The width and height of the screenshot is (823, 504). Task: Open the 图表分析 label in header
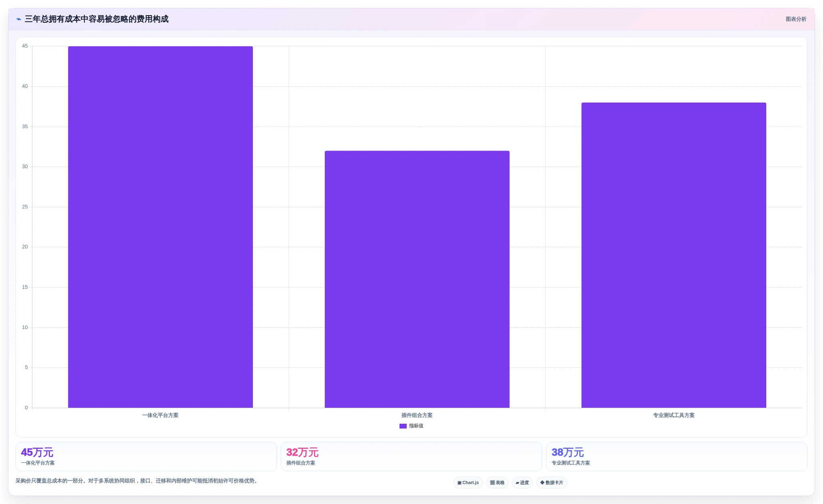pos(796,19)
